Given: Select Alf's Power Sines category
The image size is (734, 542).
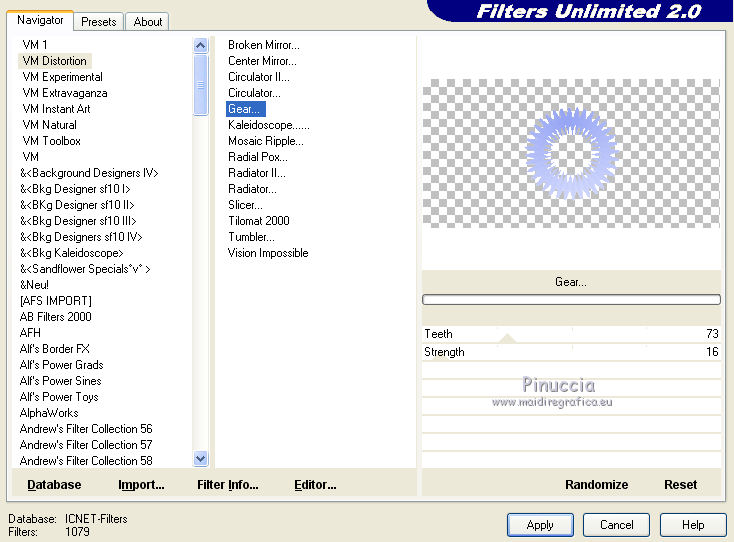Looking at the screenshot, I should (60, 381).
